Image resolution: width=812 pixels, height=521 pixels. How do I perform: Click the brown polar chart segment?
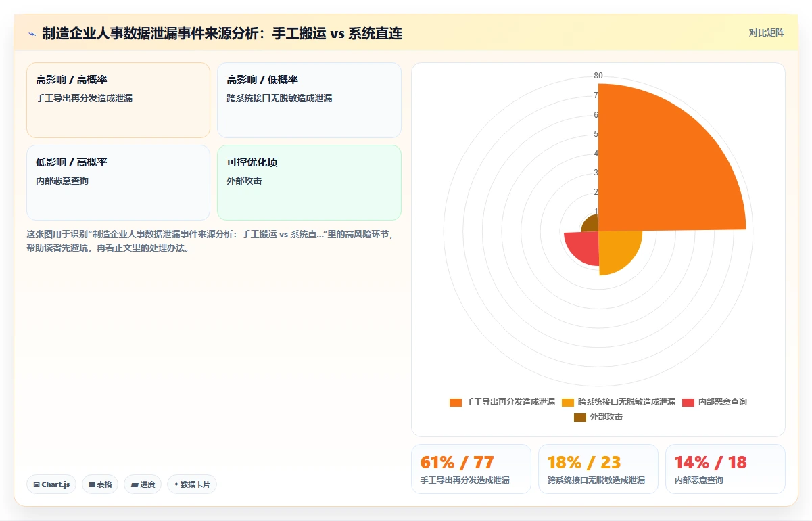point(592,224)
